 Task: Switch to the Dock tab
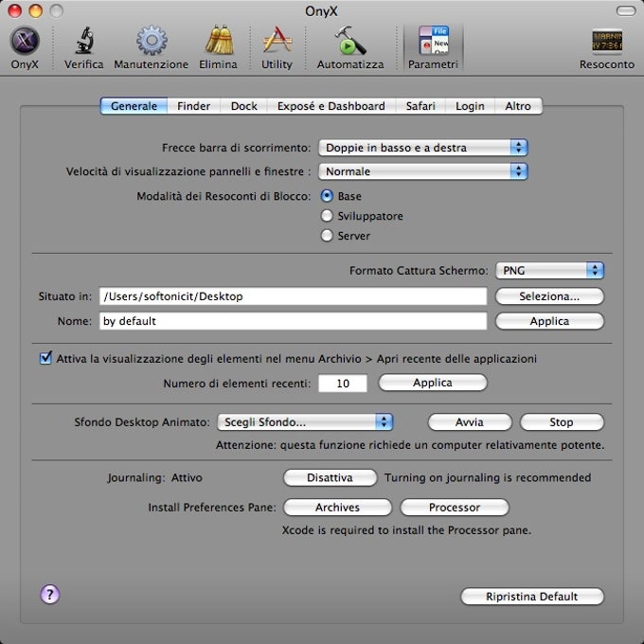pyautogui.click(x=244, y=106)
